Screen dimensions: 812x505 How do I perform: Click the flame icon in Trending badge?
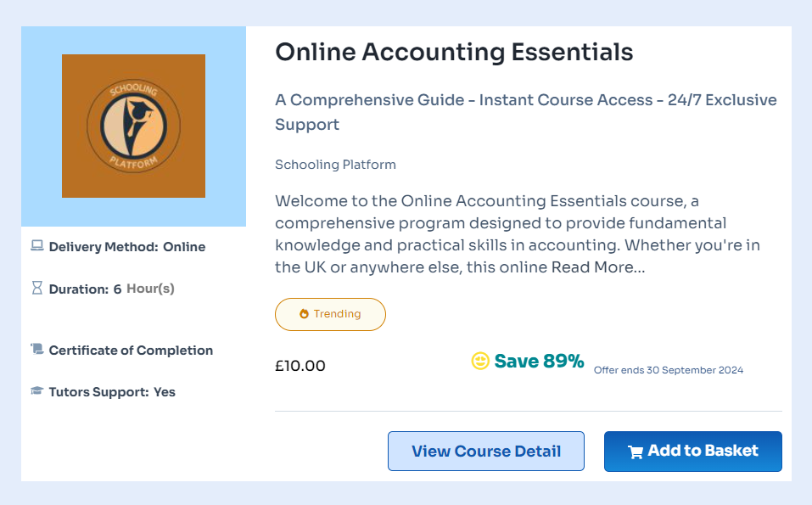304,314
